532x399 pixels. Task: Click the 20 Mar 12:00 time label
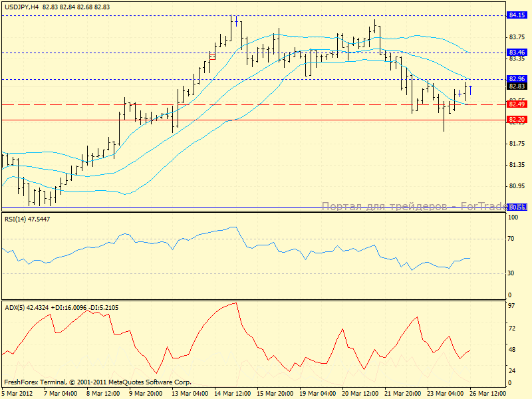click(359, 393)
